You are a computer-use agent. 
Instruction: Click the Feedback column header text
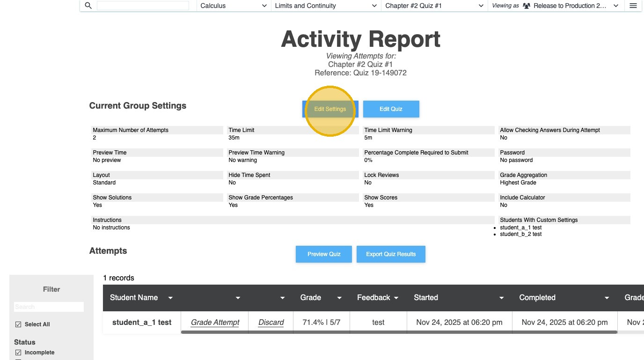[x=373, y=298]
